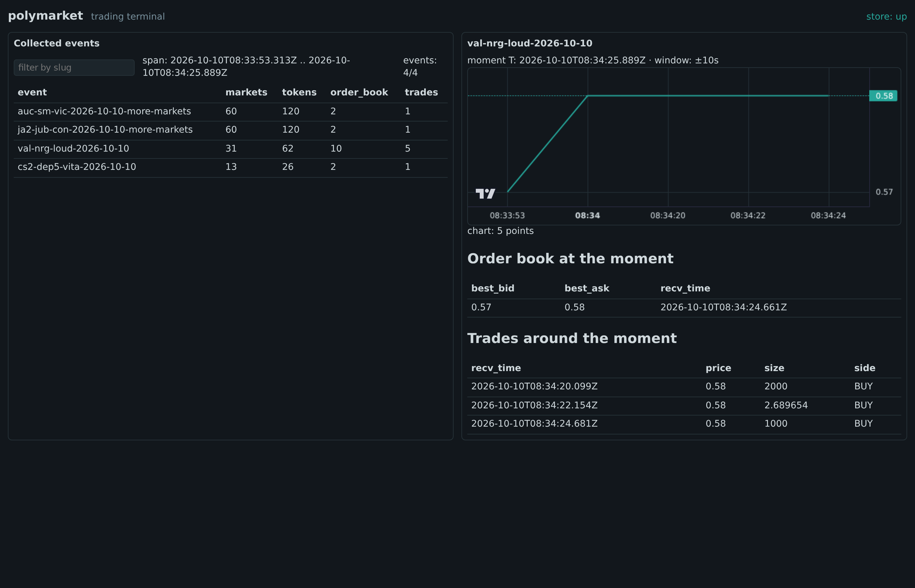Click the price column header in trades
The width and height of the screenshot is (915, 588).
[x=718, y=368]
